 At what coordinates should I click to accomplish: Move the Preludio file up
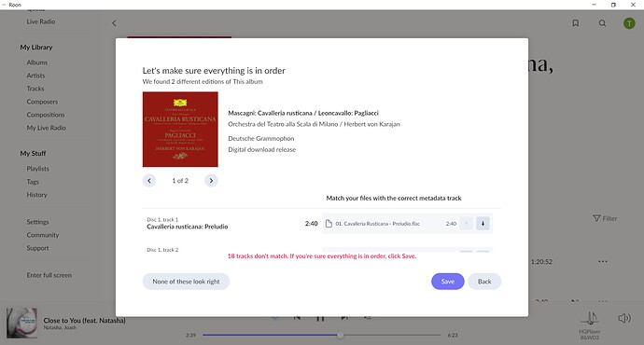466,224
